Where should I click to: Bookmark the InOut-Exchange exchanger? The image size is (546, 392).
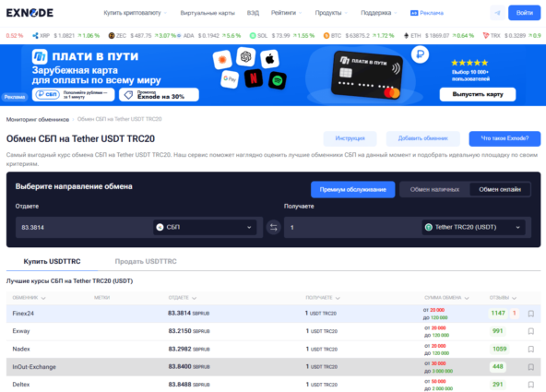click(530, 367)
